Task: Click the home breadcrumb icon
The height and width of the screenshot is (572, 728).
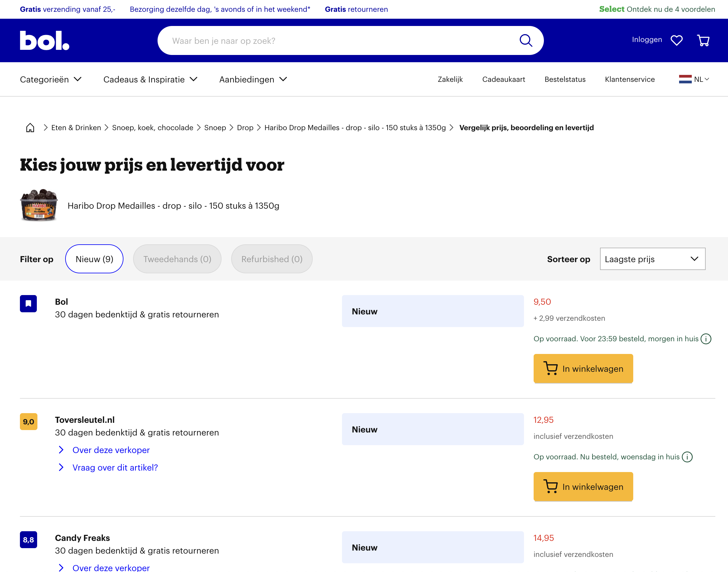Action: tap(30, 127)
